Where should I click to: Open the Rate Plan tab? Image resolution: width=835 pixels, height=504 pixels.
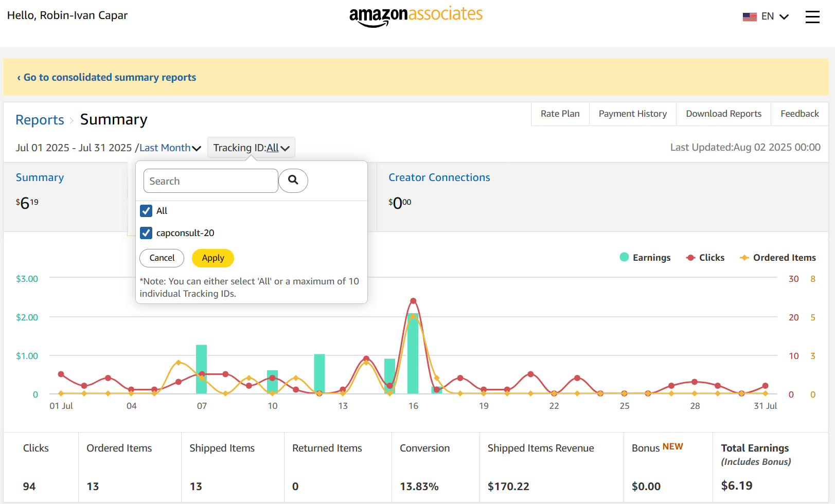[560, 114]
